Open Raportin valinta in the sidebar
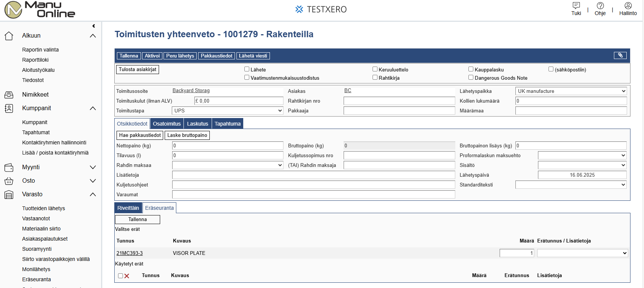 [x=40, y=50]
